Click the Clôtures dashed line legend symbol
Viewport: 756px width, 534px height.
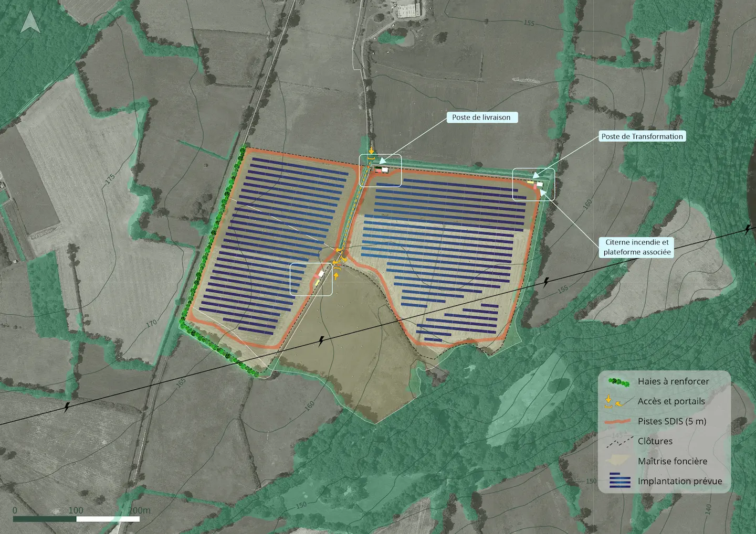[x=619, y=442]
